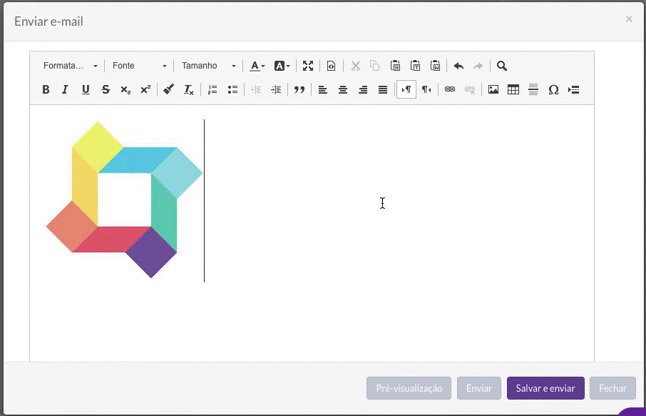Select the colorful logo image in editor
Image resolution: width=646 pixels, height=416 pixels.
(124, 199)
